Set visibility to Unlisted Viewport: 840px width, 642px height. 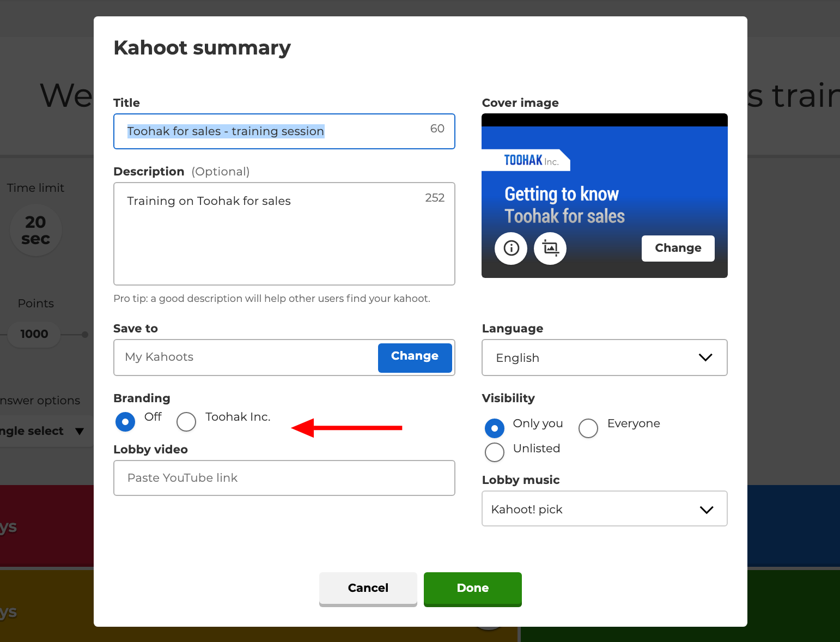pyautogui.click(x=495, y=452)
